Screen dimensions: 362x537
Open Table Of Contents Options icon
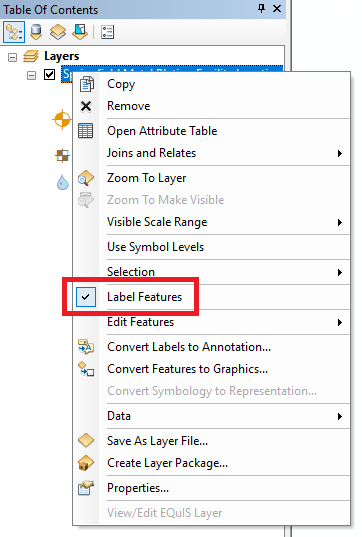pos(108,32)
